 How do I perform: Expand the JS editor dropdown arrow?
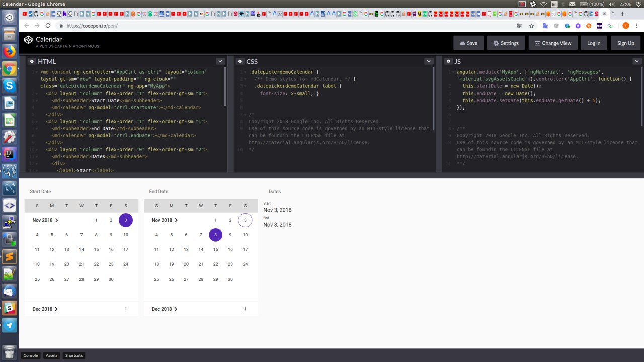click(637, 61)
